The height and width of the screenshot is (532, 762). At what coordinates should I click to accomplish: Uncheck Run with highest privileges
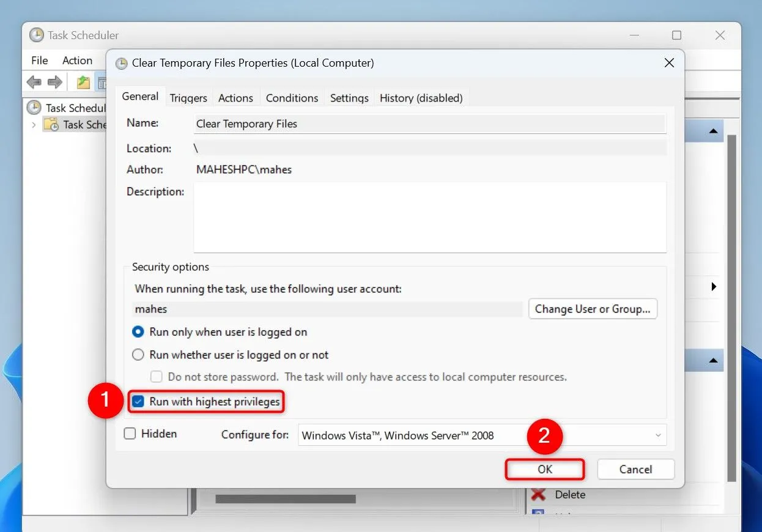[x=138, y=402]
